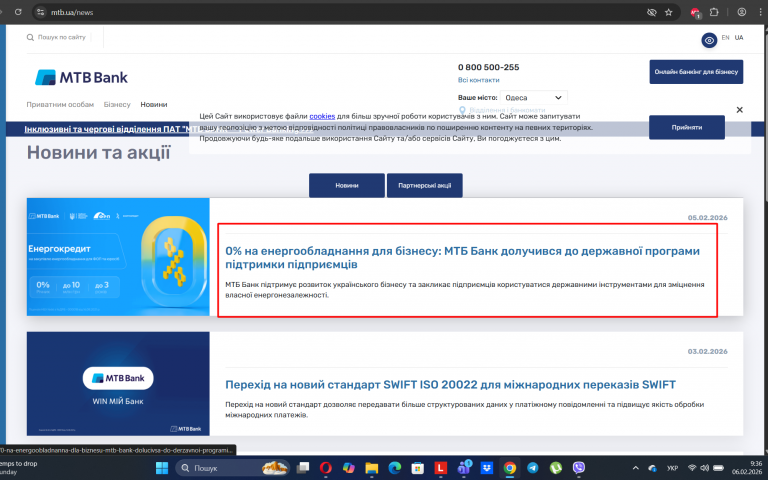Viewport: 768px width, 480px height.
Task: Select the 'Новини' filter tab
Action: (347, 186)
